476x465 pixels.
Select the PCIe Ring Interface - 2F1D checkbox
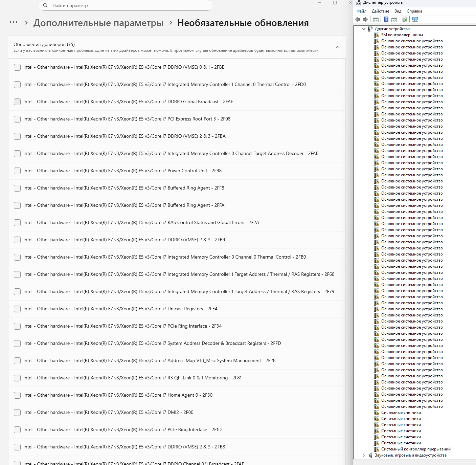click(x=17, y=430)
